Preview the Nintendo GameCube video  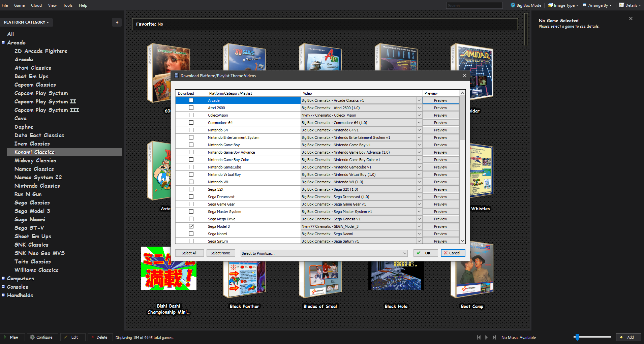pos(440,167)
